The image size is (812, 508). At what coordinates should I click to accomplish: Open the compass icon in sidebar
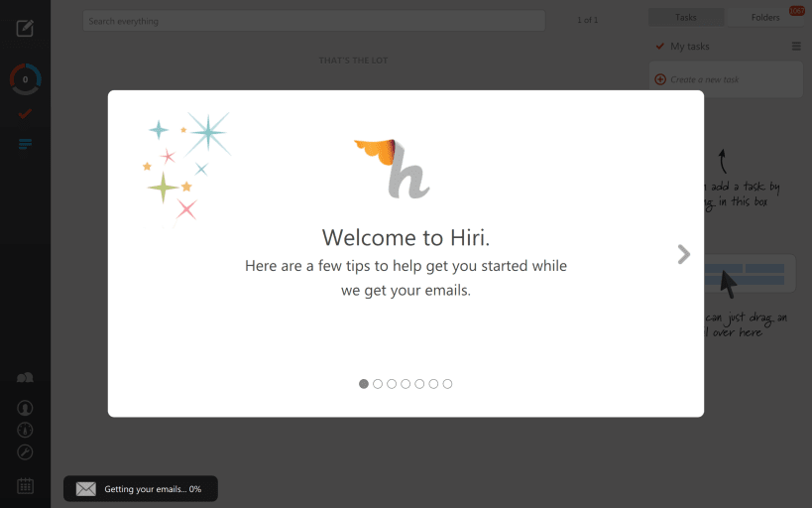pyautogui.click(x=25, y=431)
